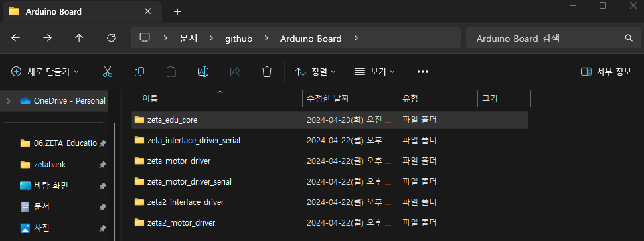644x241 pixels.
Task: Select the Arduino Board tab
Action: click(x=82, y=11)
